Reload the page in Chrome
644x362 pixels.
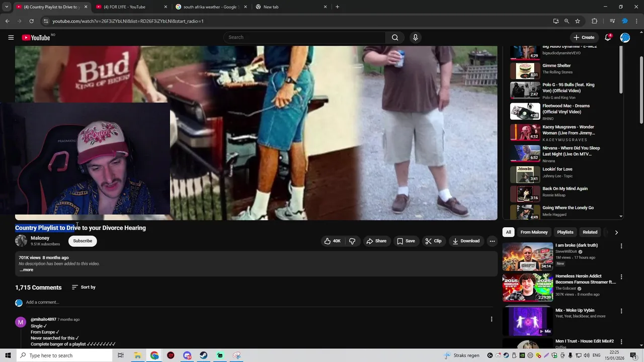pos(31,21)
